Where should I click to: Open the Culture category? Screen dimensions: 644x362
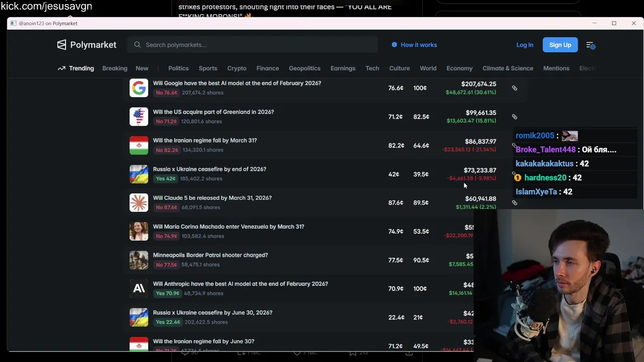coord(399,68)
